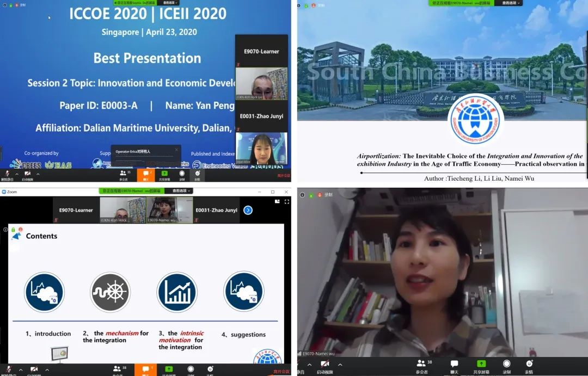Screen dimensions: 588x376
Task: Expand audio options arrow in top-left window
Action: 16,174
